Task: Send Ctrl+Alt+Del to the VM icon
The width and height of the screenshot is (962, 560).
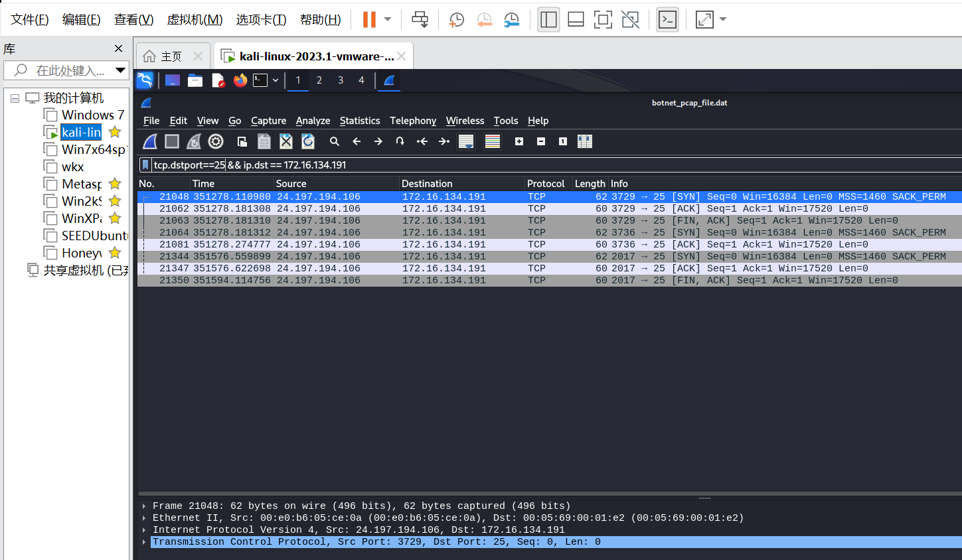Action: coord(420,19)
